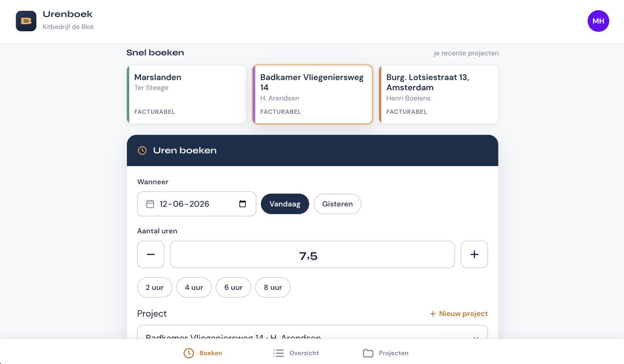Click the Urenboek app logo icon
Image resolution: width=624 pixels, height=364 pixels.
pos(26,21)
